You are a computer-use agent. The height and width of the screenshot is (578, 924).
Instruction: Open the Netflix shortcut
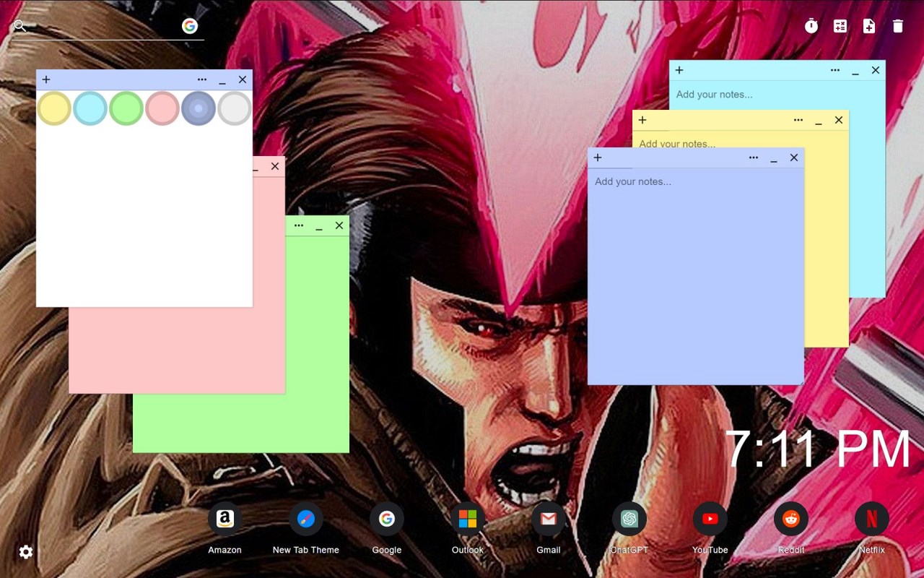pos(872,519)
